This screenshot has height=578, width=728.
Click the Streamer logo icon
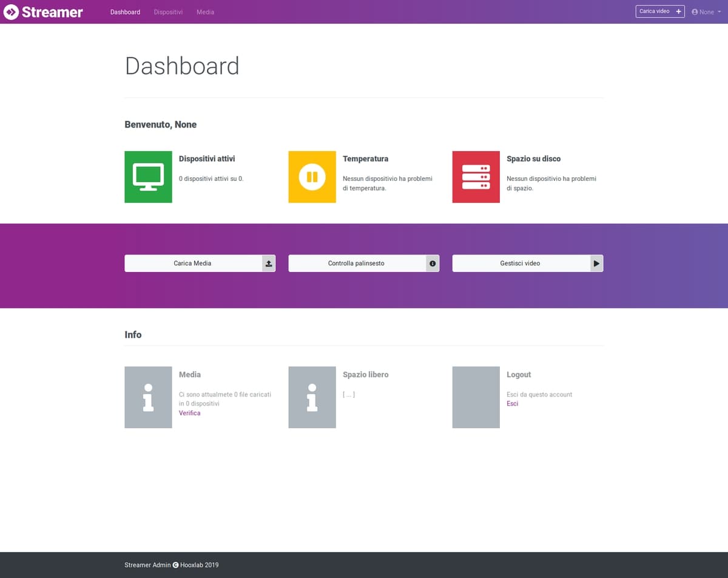pos(12,12)
